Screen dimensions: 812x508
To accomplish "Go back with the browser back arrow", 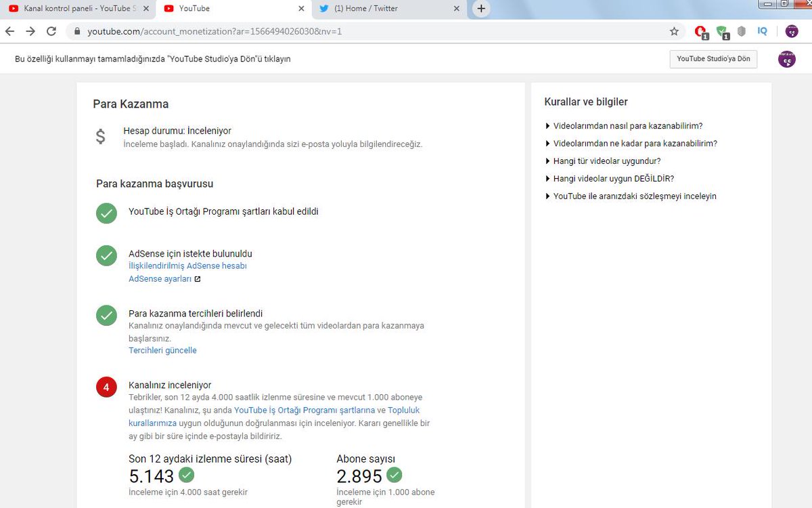I will 9,31.
